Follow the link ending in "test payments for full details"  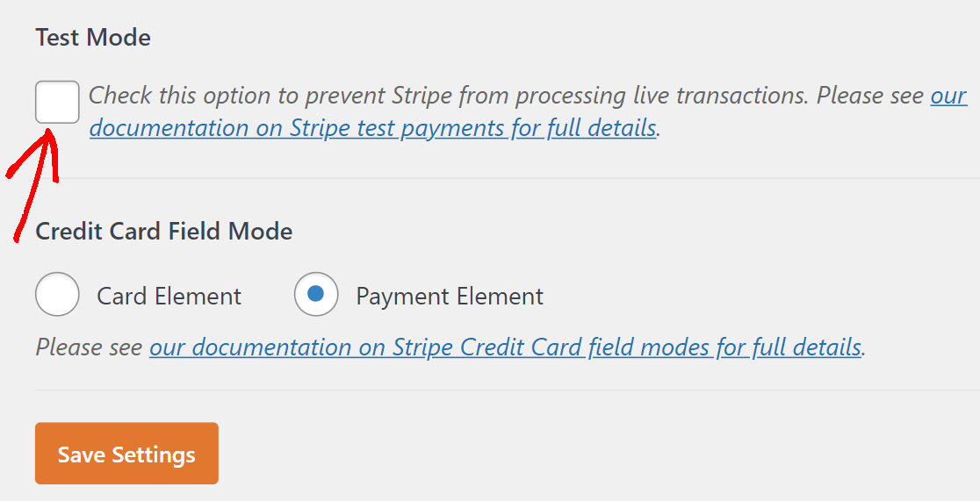click(372, 128)
